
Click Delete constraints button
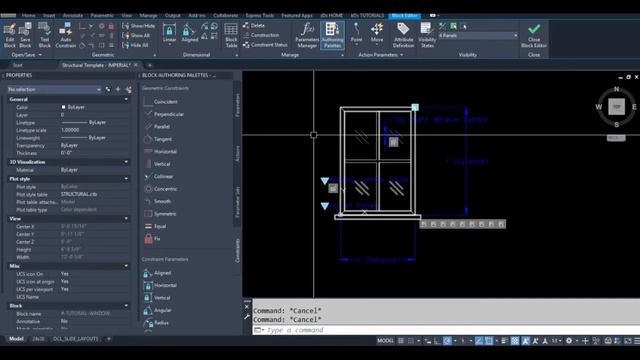pyautogui.click(x=254, y=25)
